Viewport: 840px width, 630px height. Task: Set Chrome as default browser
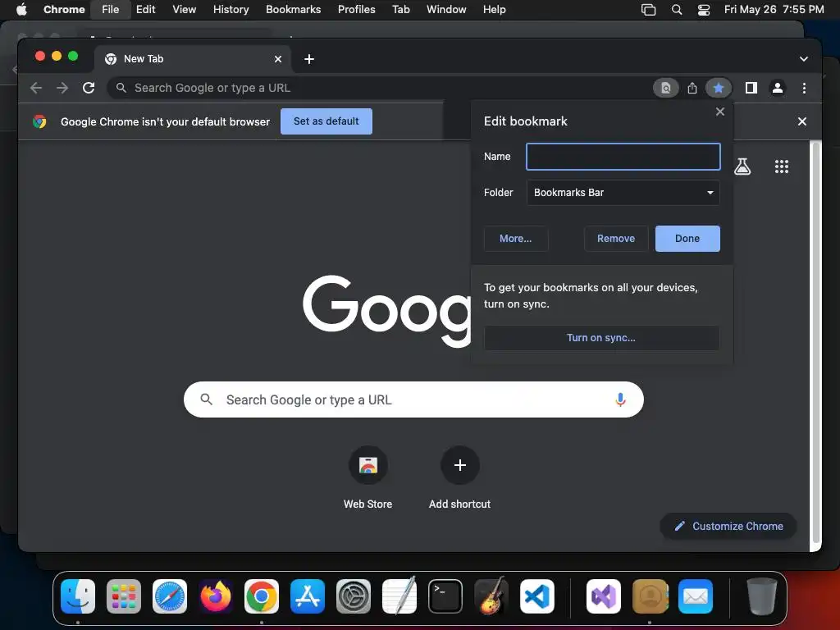click(x=326, y=121)
